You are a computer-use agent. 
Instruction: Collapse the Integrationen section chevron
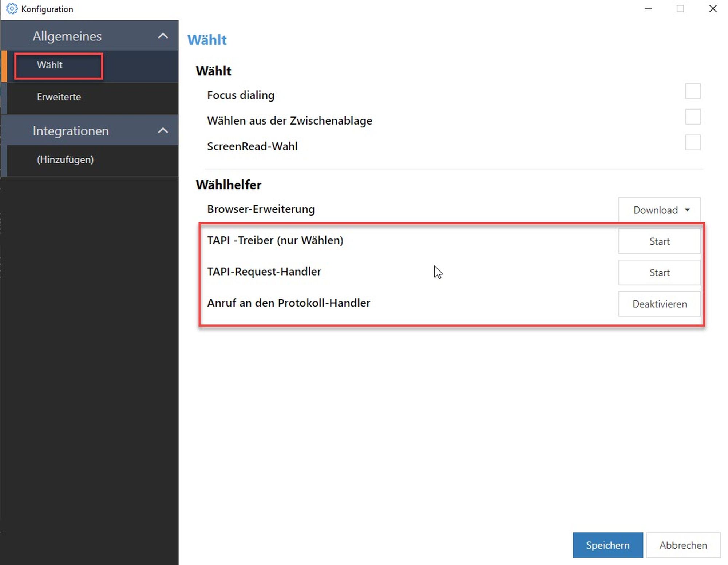[x=163, y=130]
